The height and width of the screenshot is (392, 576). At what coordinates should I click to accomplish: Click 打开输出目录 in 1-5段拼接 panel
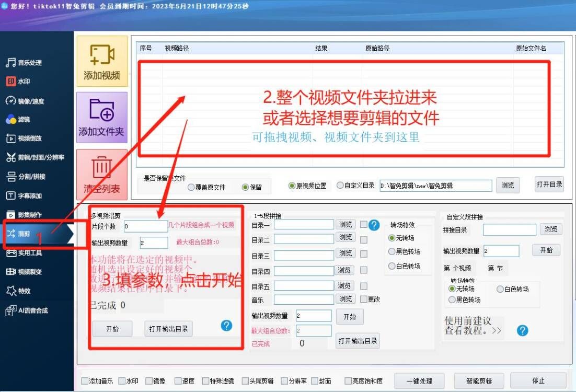pos(358,341)
